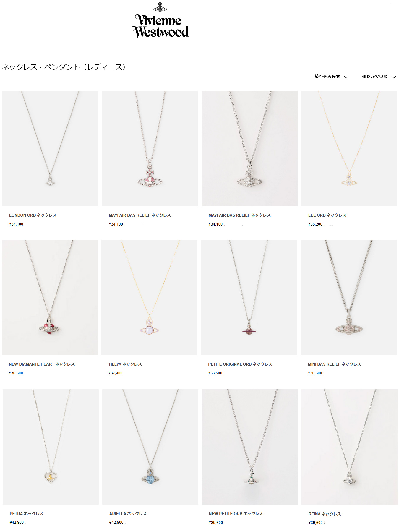
Task: View the gold LEE ORB necklace thumbnail
Action: (x=349, y=148)
